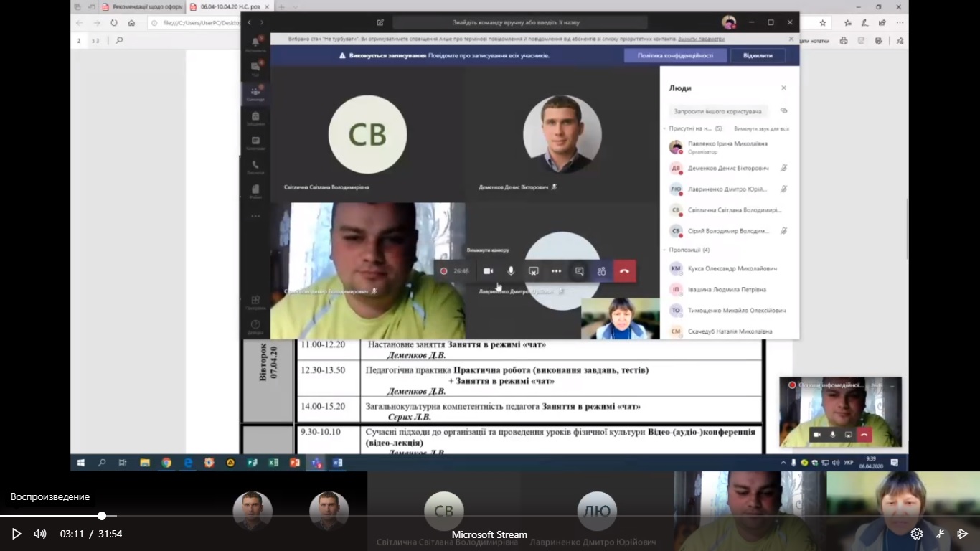Open the Activity bell in Teams sidebar
The image size is (980, 551).
[x=255, y=44]
